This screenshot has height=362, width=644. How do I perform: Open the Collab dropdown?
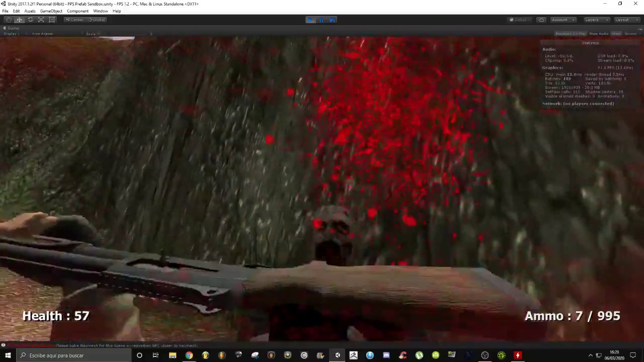click(x=520, y=20)
